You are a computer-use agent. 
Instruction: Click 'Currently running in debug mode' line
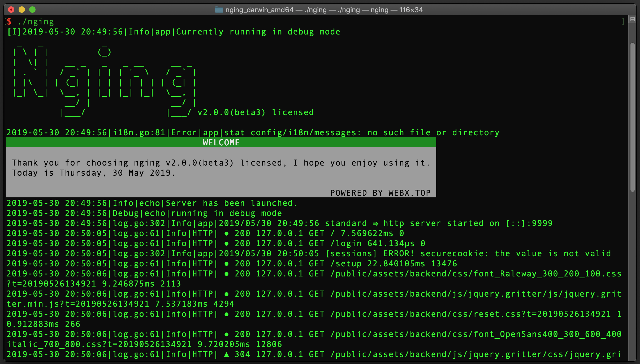click(x=174, y=32)
